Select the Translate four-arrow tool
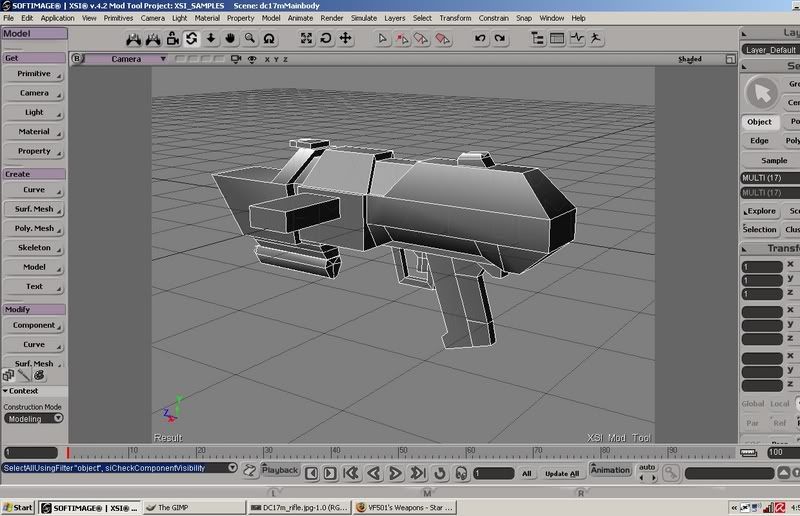Viewport: 800px width, 516px height. (x=345, y=38)
